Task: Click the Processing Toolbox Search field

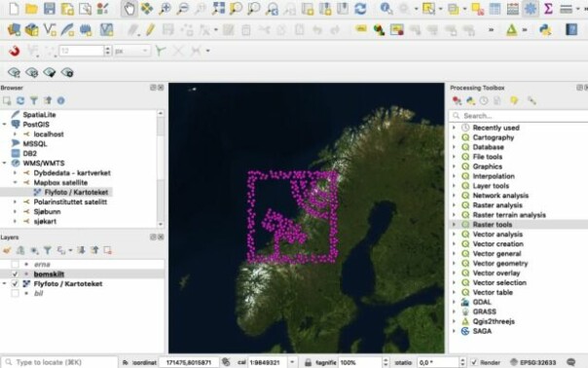Action: (520, 116)
